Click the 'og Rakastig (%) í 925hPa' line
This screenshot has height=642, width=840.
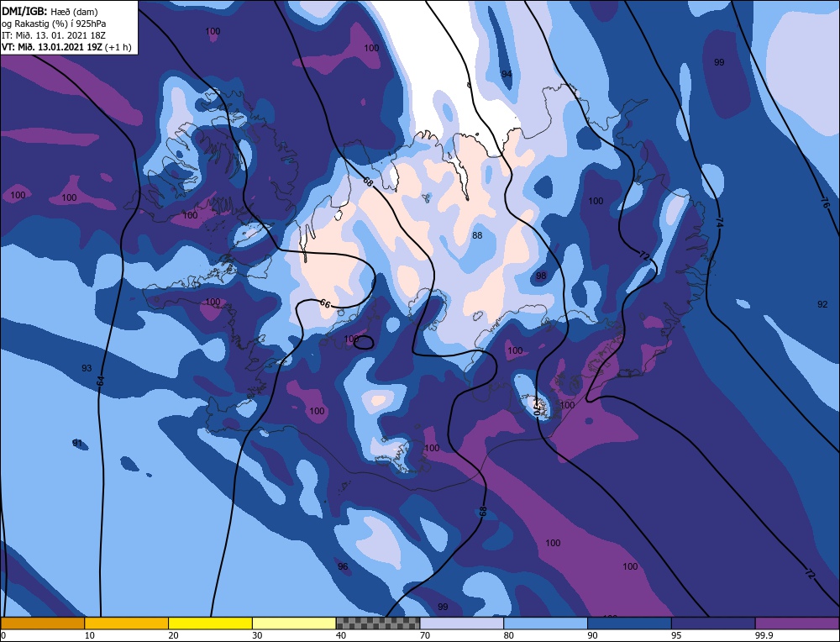tap(54, 24)
